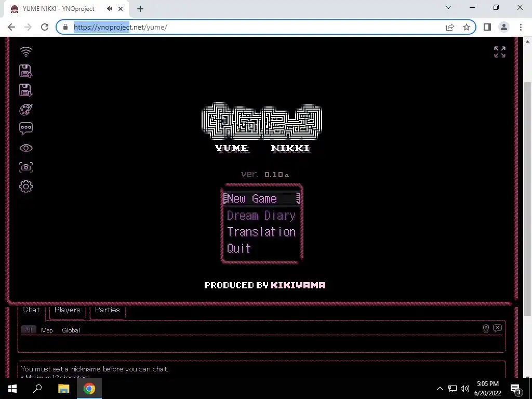The width and height of the screenshot is (532, 399).
Task: Toggle the browser side panel
Action: pyautogui.click(x=487, y=27)
